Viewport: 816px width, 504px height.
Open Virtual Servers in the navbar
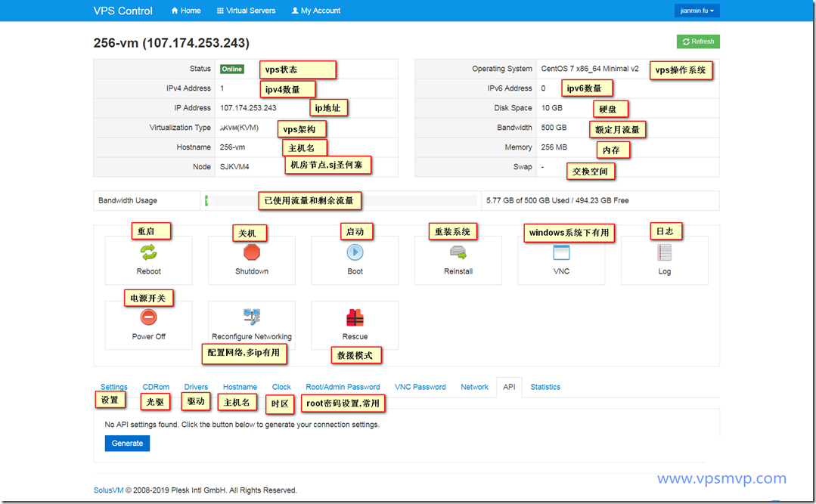tap(246, 11)
